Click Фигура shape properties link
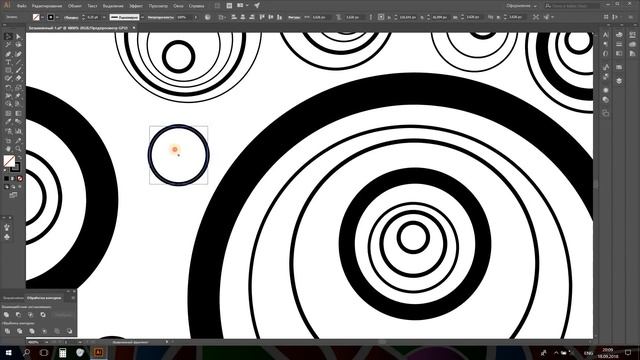The height and width of the screenshot is (360, 640). pos(294,18)
